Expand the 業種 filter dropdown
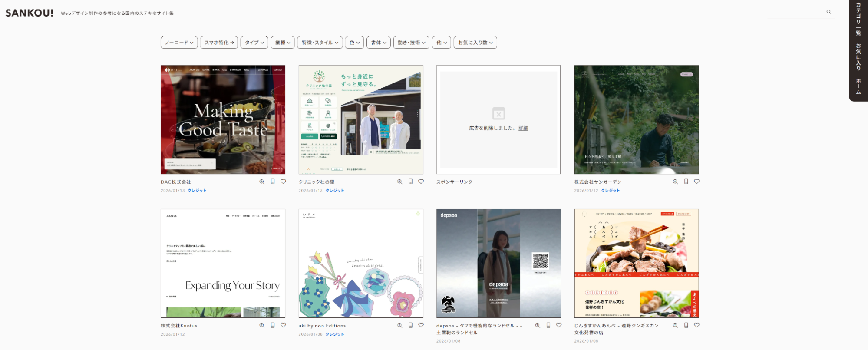This screenshot has height=350, width=868. [x=283, y=43]
